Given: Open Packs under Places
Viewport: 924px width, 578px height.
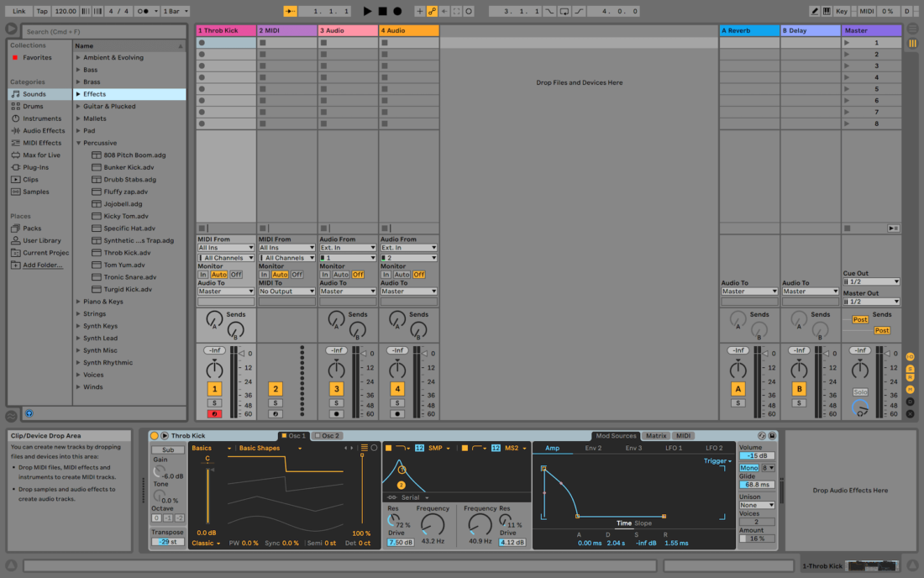Looking at the screenshot, I should coord(32,229).
